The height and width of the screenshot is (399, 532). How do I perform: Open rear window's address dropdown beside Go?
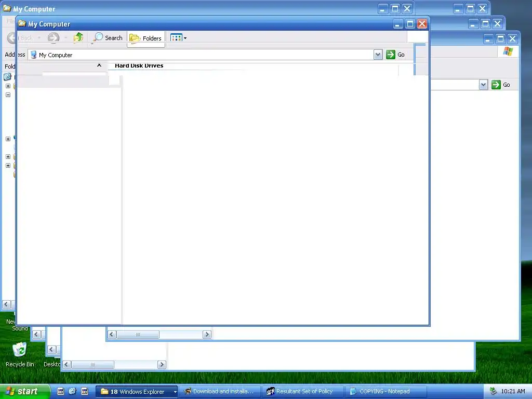click(483, 85)
